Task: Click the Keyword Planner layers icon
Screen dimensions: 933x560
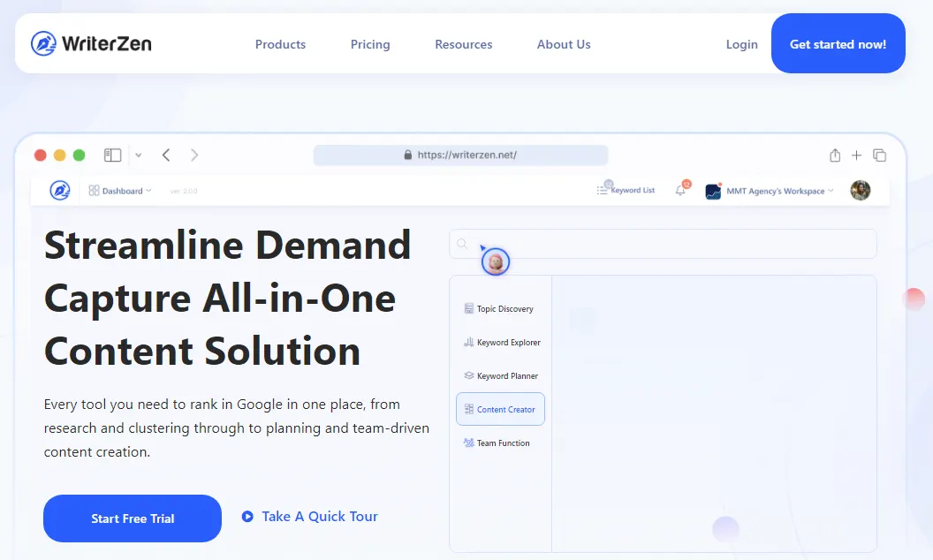Action: click(469, 375)
